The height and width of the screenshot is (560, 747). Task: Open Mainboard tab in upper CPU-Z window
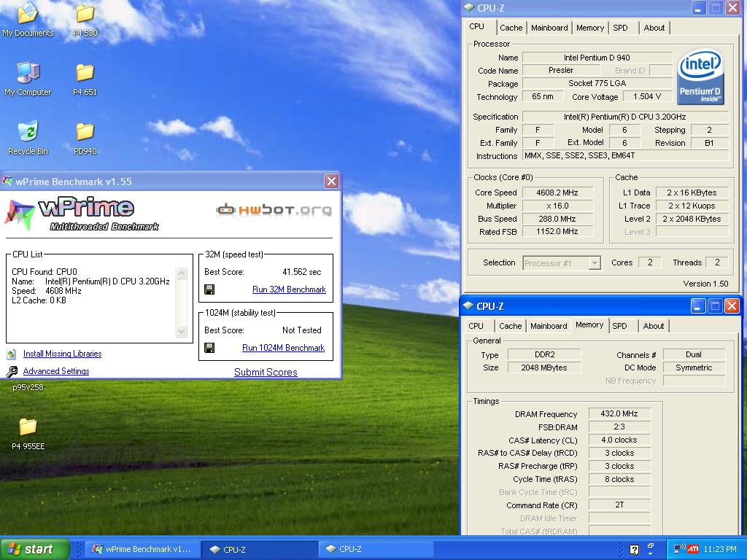click(x=549, y=28)
